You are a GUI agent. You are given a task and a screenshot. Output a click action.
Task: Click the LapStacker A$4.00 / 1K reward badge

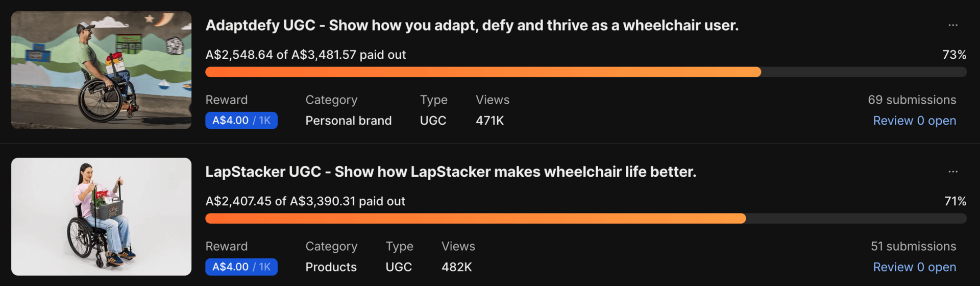tap(241, 267)
